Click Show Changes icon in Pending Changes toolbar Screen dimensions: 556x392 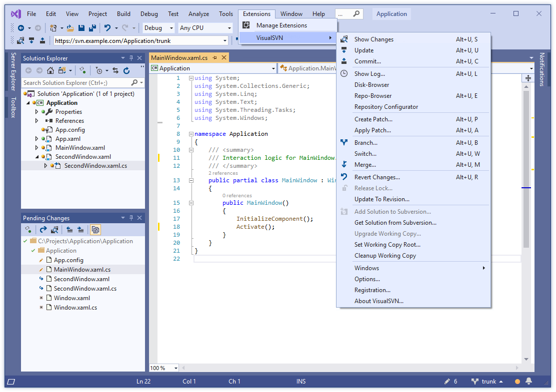point(54,230)
